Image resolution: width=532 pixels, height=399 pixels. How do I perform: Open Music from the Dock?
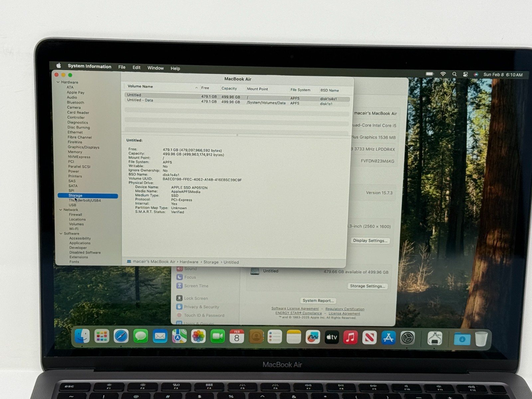click(x=350, y=337)
